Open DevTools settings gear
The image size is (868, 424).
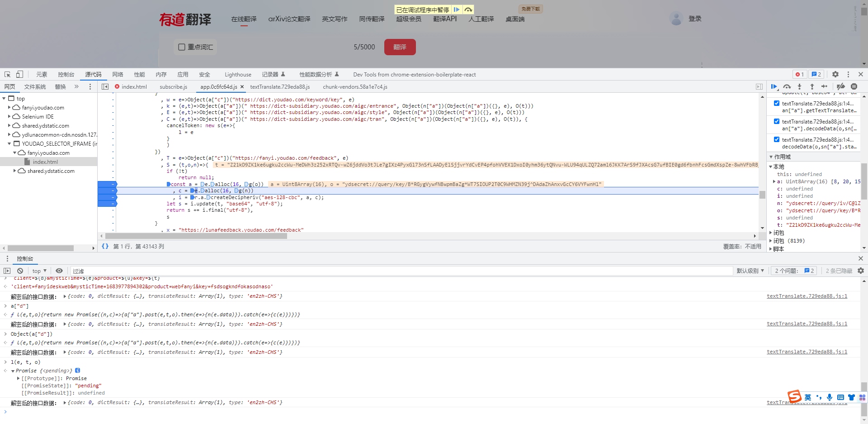click(x=835, y=74)
